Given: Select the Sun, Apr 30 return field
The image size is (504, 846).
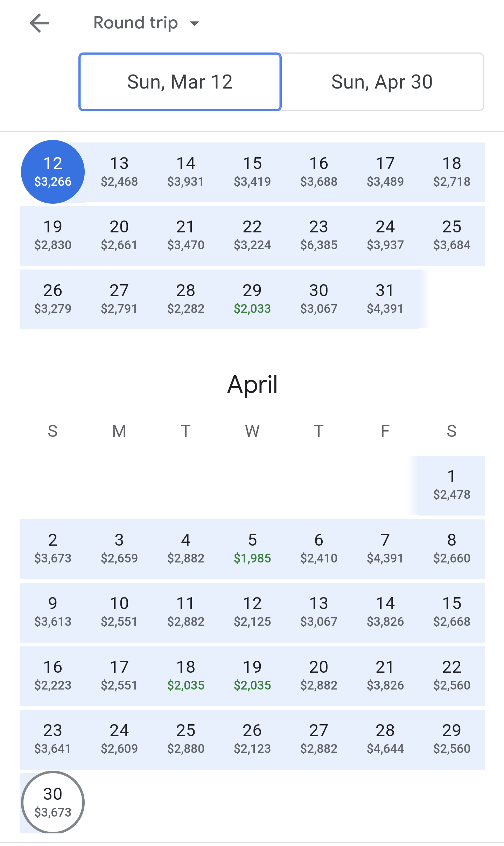Looking at the screenshot, I should pyautogui.click(x=382, y=82).
